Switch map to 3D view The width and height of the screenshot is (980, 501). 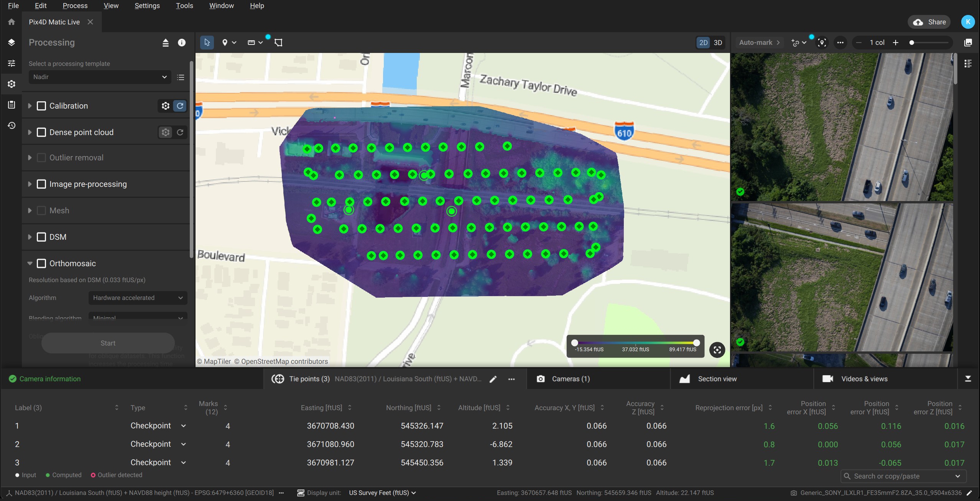click(x=718, y=43)
